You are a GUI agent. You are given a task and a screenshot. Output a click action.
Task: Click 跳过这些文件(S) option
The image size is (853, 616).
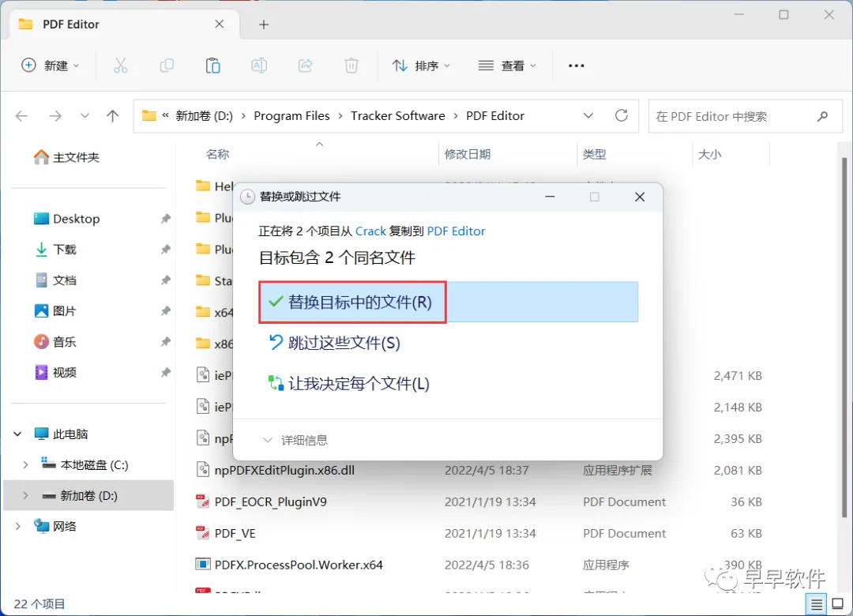(x=335, y=343)
